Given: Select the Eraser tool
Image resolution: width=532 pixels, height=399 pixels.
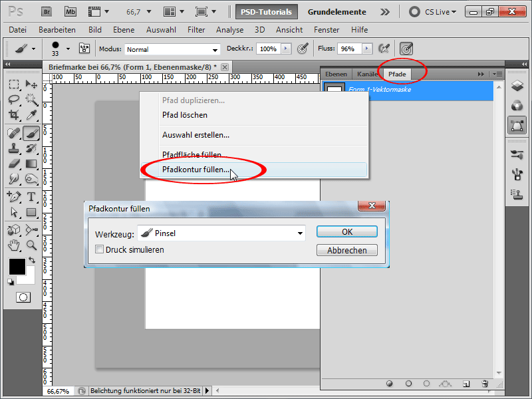Looking at the screenshot, I should click(x=14, y=164).
